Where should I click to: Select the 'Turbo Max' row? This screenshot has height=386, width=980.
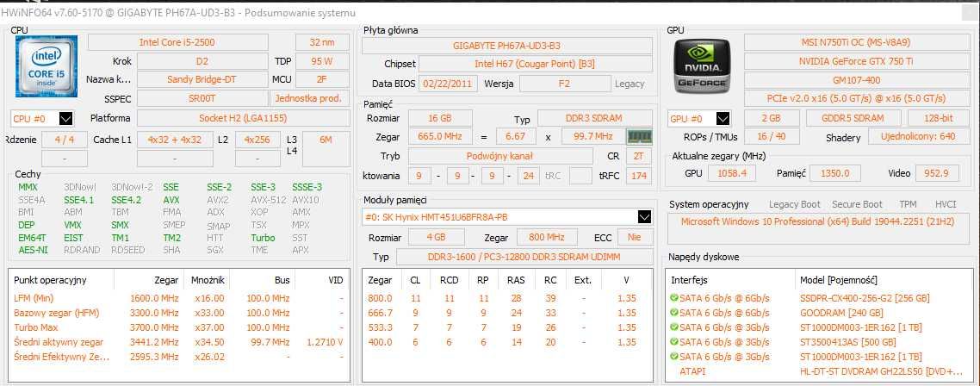[179, 327]
